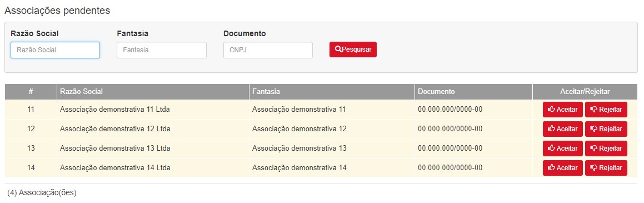Accept Associação demonstrativa 14
The image size is (644, 203).
click(x=563, y=167)
